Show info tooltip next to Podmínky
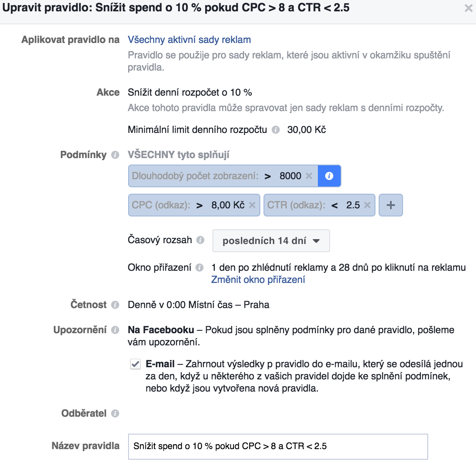Image resolution: width=476 pixels, height=471 pixels. pyautogui.click(x=115, y=155)
